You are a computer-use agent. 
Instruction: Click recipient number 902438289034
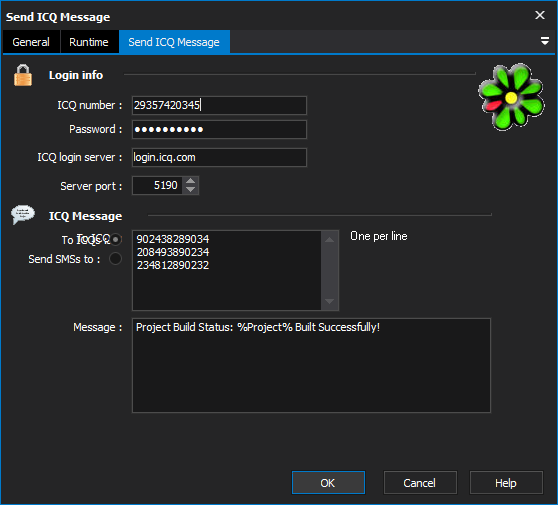click(173, 239)
